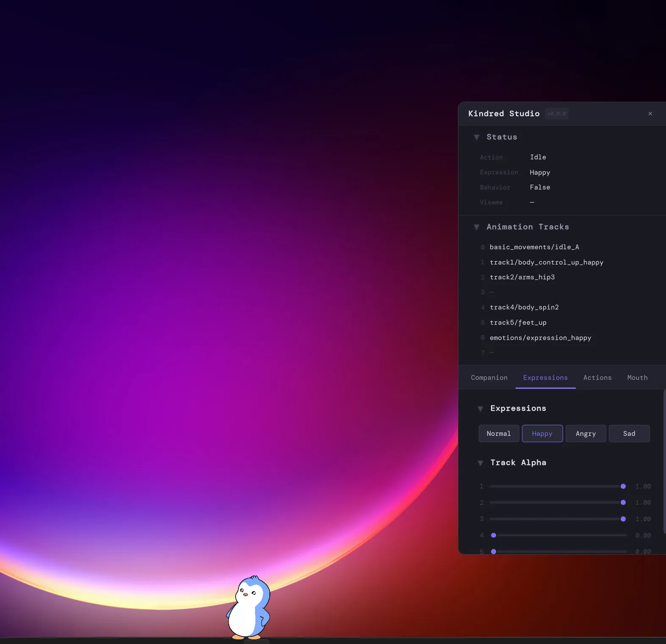Image resolution: width=666 pixels, height=644 pixels.
Task: Choose the Sad expression
Action: (x=629, y=434)
